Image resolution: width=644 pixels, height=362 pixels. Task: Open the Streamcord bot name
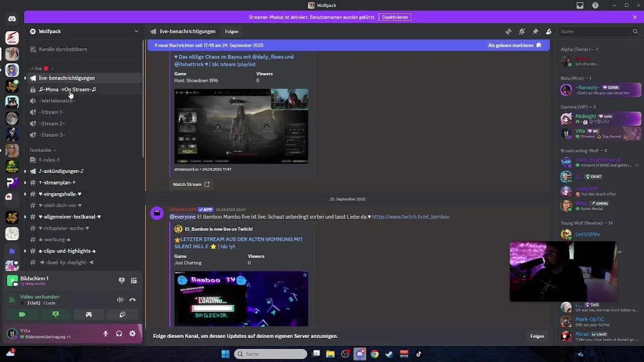pos(182,210)
